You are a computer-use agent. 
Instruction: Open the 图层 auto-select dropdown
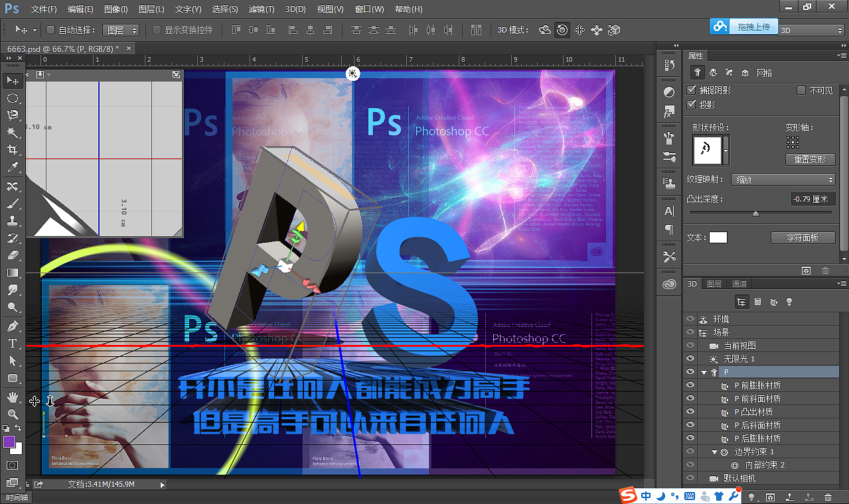[x=121, y=30]
